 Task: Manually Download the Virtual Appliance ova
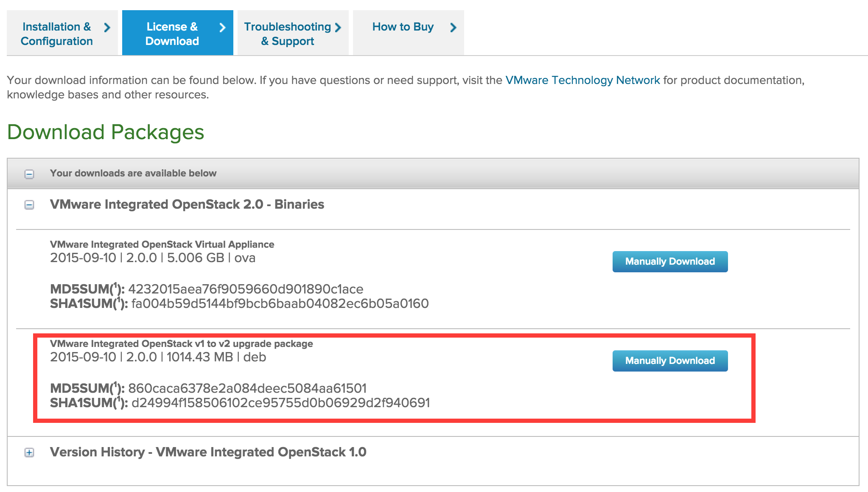click(x=670, y=261)
